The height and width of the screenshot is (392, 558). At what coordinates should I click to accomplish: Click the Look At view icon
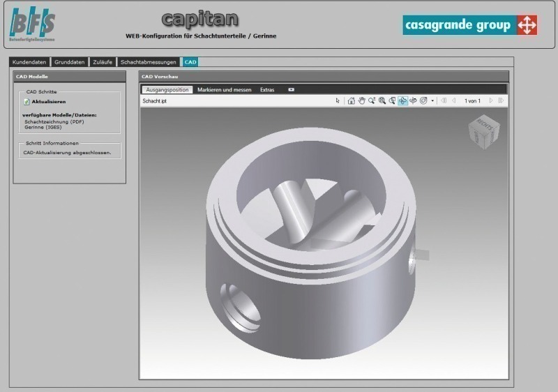[x=423, y=100]
